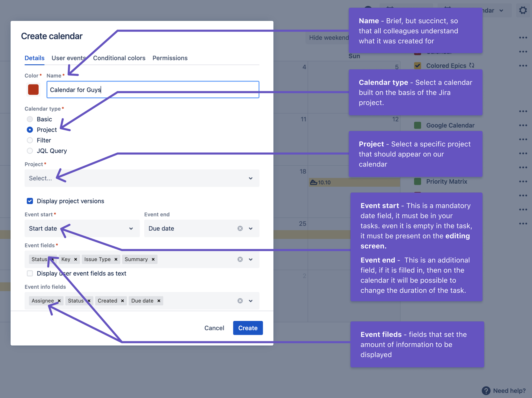This screenshot has width=532, height=398.
Task: Choose the JQL Query calendar type
Action: (30, 151)
